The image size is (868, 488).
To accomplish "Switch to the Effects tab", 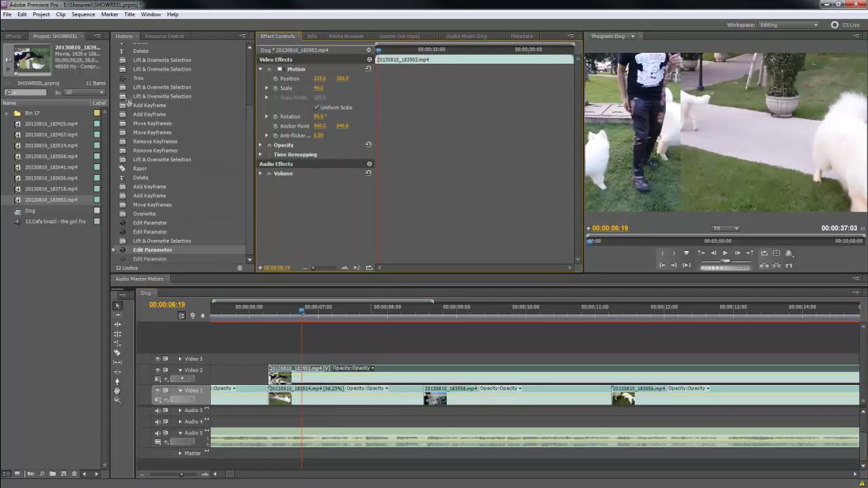I will (13, 36).
